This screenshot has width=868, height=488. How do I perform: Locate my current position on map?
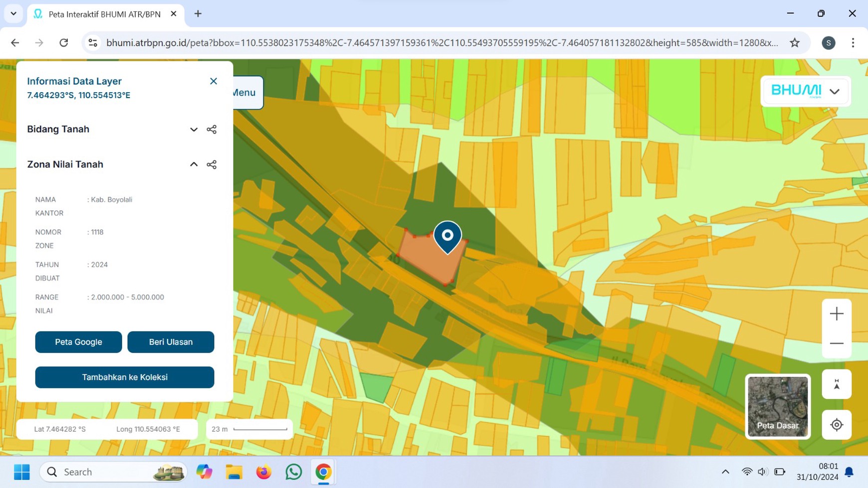(837, 425)
